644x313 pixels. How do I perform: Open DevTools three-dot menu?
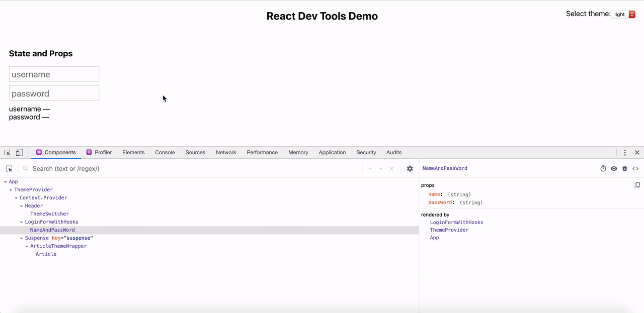[x=625, y=153]
